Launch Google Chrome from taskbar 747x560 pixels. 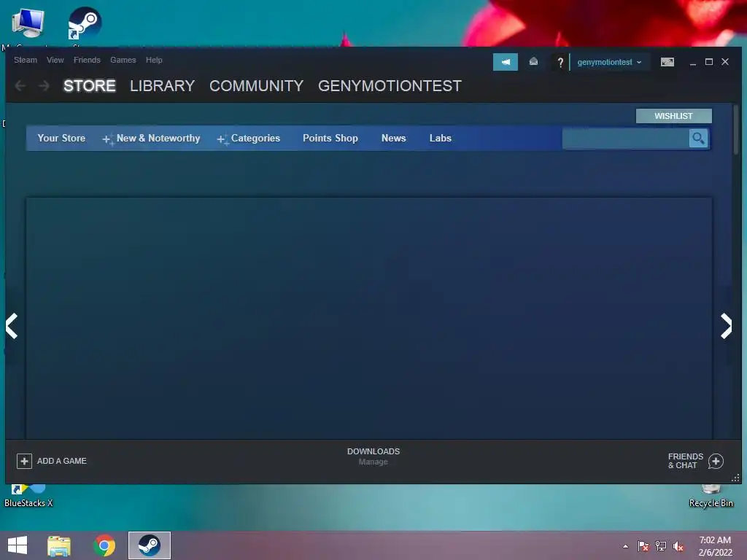point(104,545)
